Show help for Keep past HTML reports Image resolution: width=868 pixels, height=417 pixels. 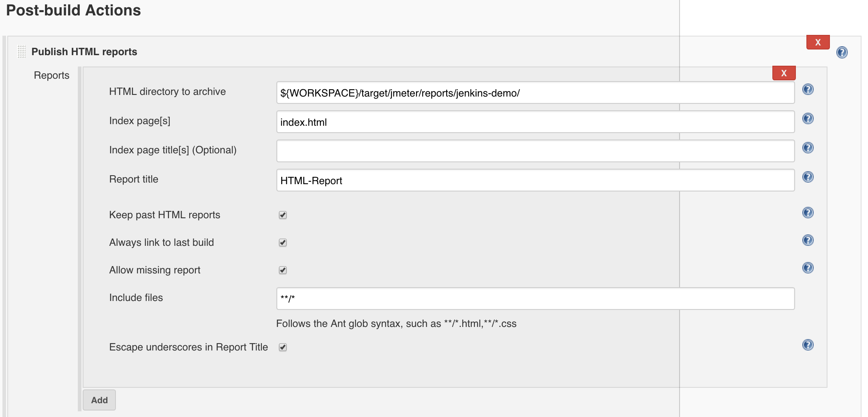pyautogui.click(x=808, y=213)
